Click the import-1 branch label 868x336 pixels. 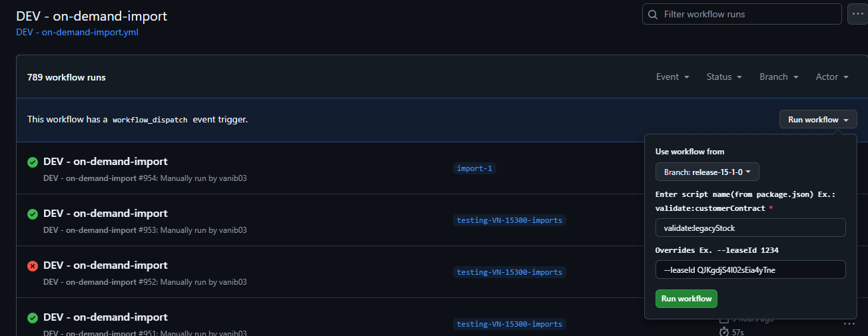[474, 168]
